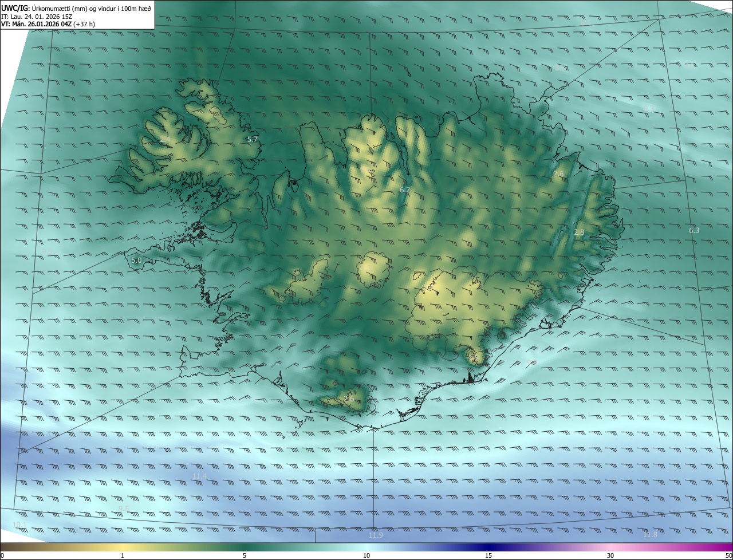Click the dark blue colorbar segment above 15
The image size is (733, 560).
[488, 547]
